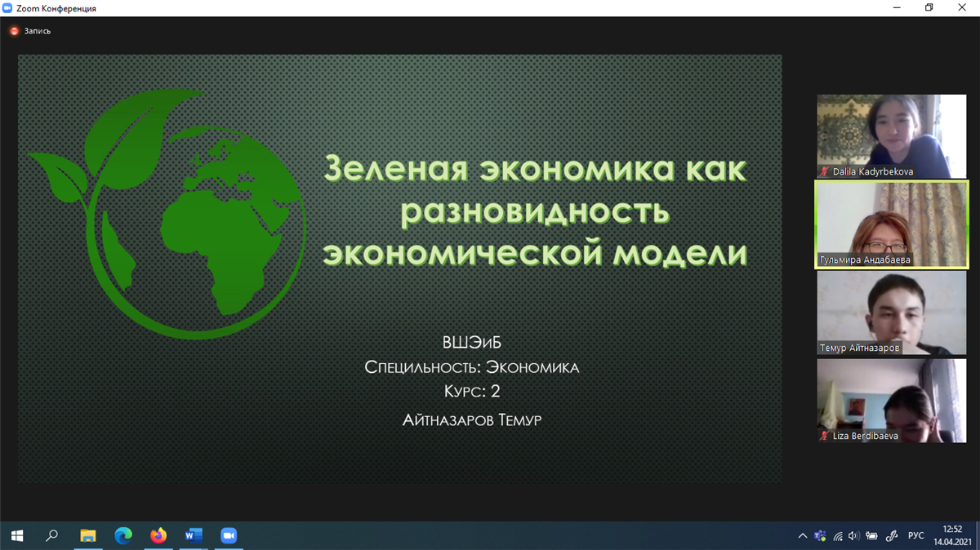
Task: Click Темур Айтназаров's participant video
Action: (x=891, y=312)
